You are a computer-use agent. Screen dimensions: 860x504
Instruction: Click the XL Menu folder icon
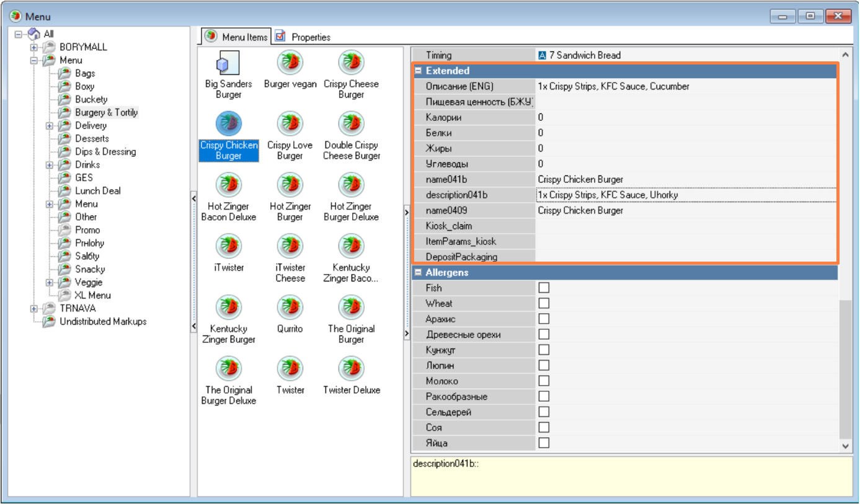(64, 295)
